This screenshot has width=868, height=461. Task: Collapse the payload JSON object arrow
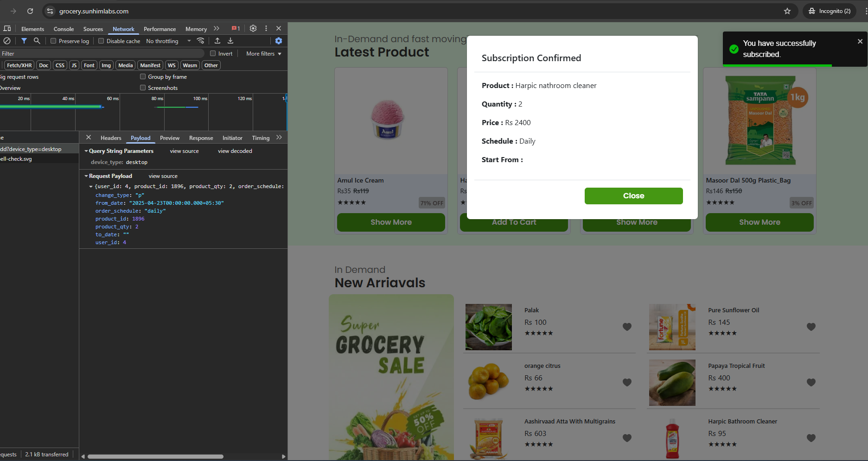pos(91,186)
